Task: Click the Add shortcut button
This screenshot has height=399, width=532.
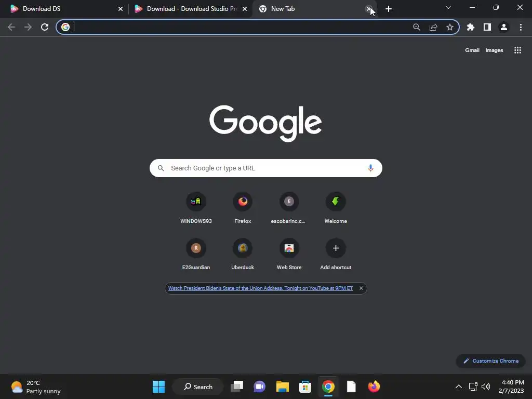Action: click(336, 254)
